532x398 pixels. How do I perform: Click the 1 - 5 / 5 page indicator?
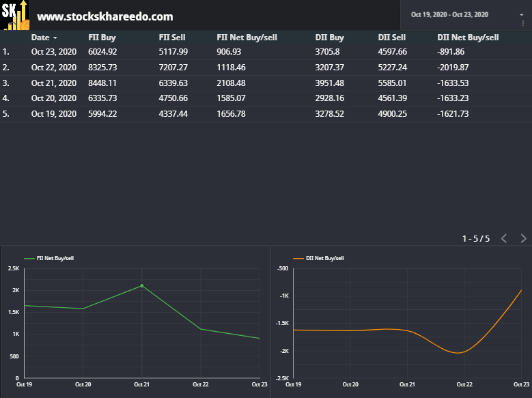pyautogui.click(x=476, y=238)
